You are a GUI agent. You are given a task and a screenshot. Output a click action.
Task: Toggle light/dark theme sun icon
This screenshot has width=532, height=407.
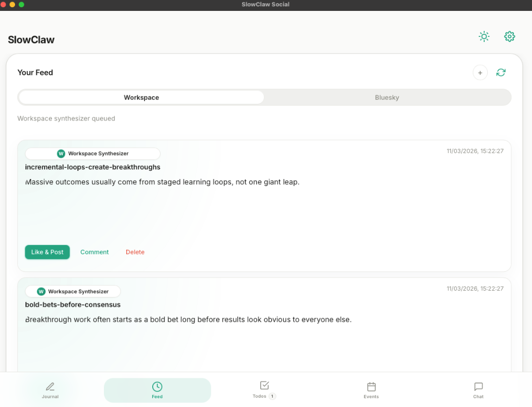point(484,36)
